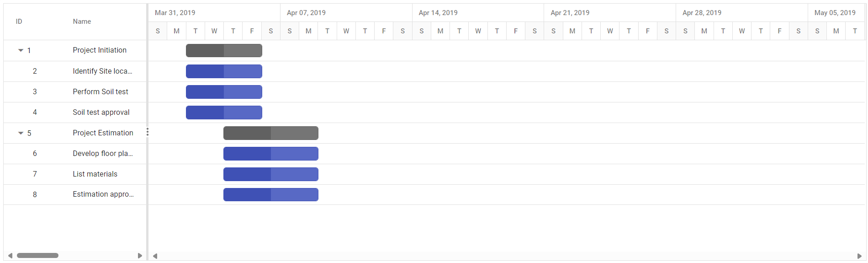
Task: Sort by the ID column header
Action: point(19,21)
